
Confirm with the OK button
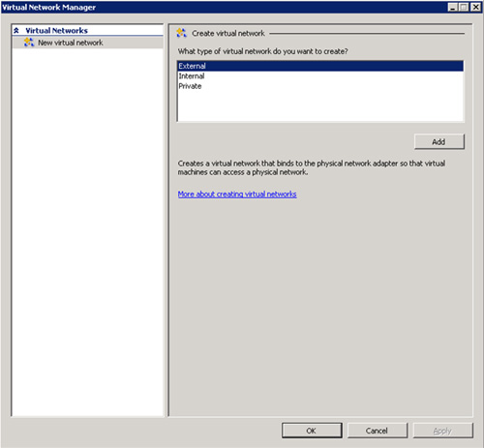point(312,431)
